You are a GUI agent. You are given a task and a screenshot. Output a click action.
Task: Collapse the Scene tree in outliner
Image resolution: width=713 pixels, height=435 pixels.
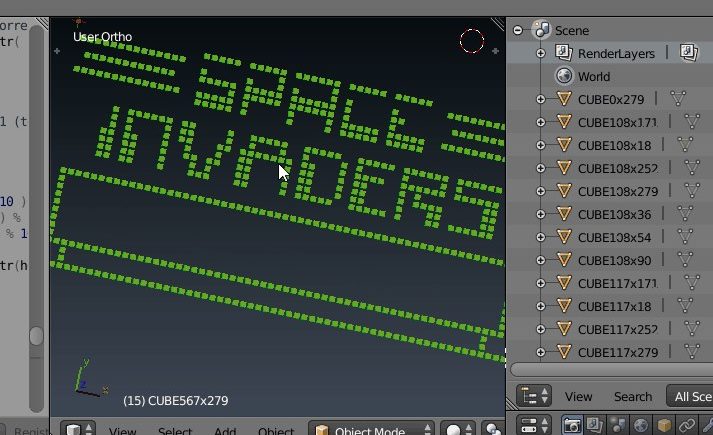(x=517, y=30)
